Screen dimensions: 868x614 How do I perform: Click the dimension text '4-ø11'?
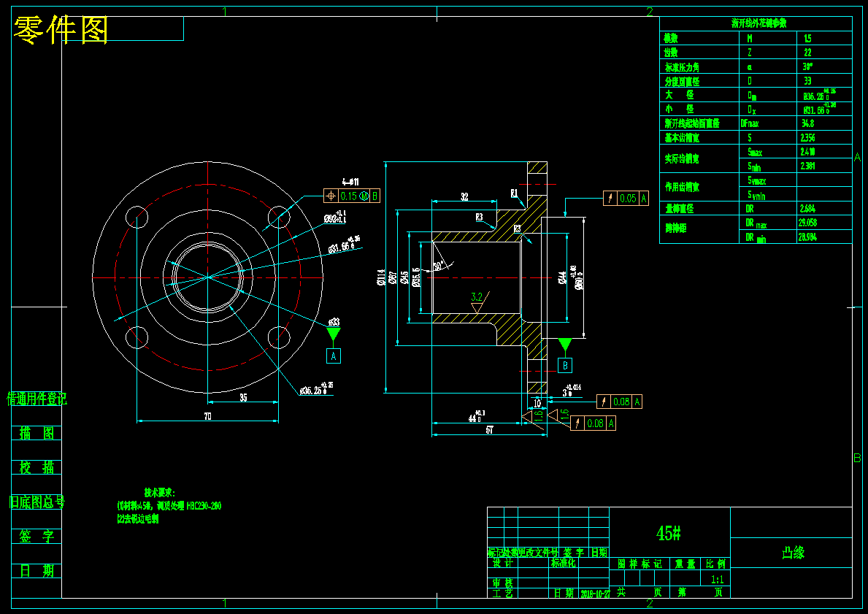pos(350,182)
